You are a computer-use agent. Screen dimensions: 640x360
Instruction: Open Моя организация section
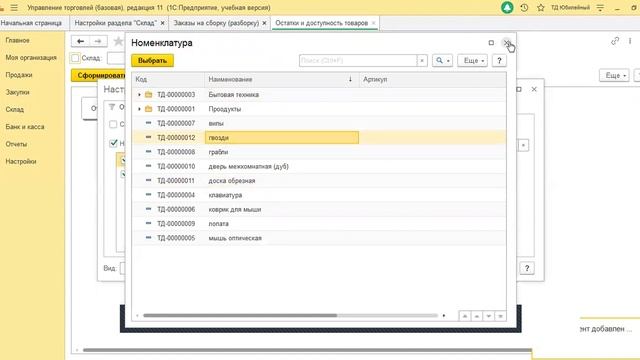tap(31, 58)
